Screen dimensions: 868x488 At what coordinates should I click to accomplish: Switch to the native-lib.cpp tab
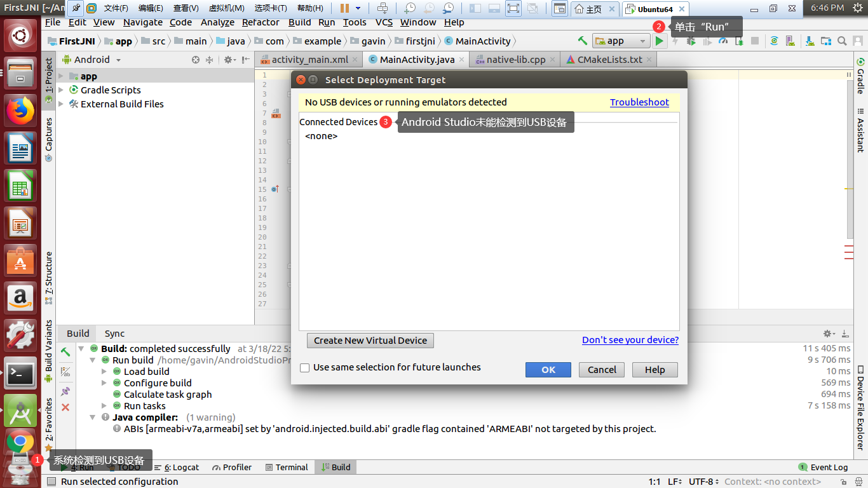[516, 60]
